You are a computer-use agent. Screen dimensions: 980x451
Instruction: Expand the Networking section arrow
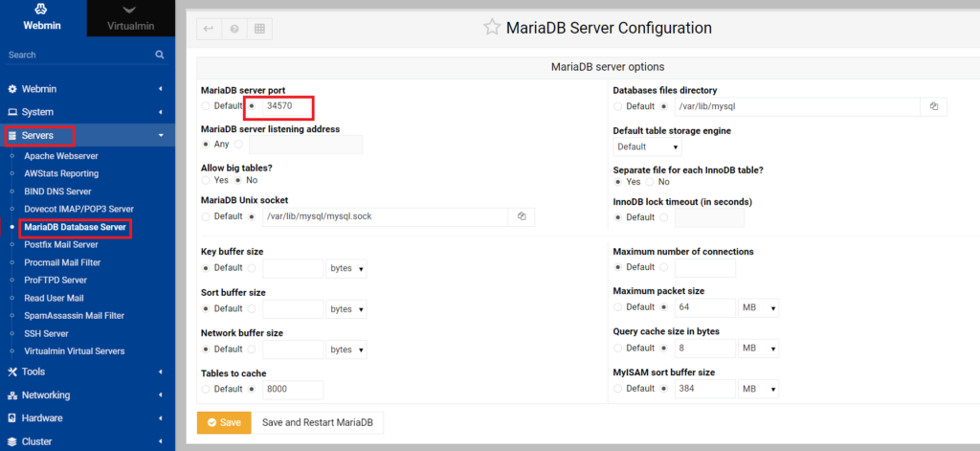click(x=161, y=395)
